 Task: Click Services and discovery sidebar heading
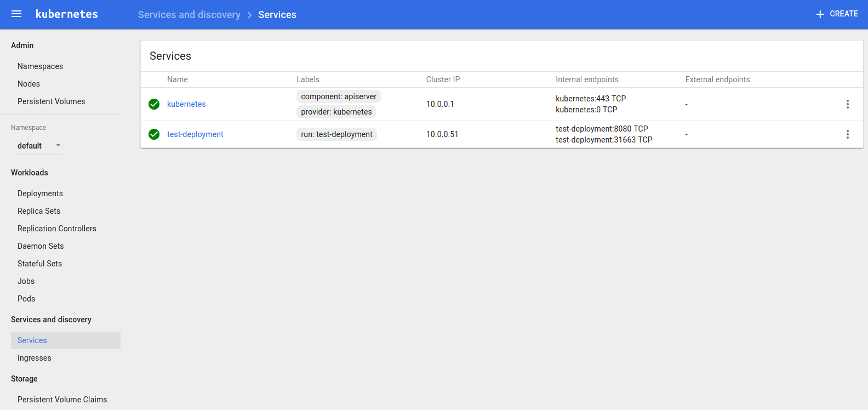51,320
